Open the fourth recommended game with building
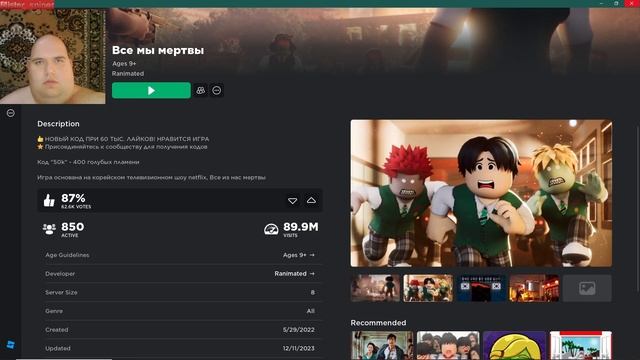The image size is (640, 360). pyautogui.click(x=580, y=345)
